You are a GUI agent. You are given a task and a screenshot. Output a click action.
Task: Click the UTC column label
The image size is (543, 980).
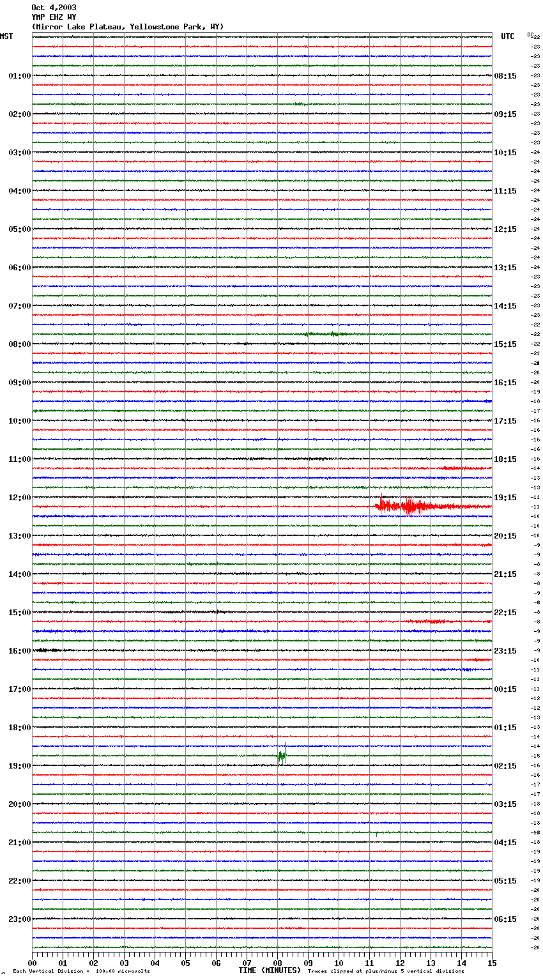coord(508,36)
